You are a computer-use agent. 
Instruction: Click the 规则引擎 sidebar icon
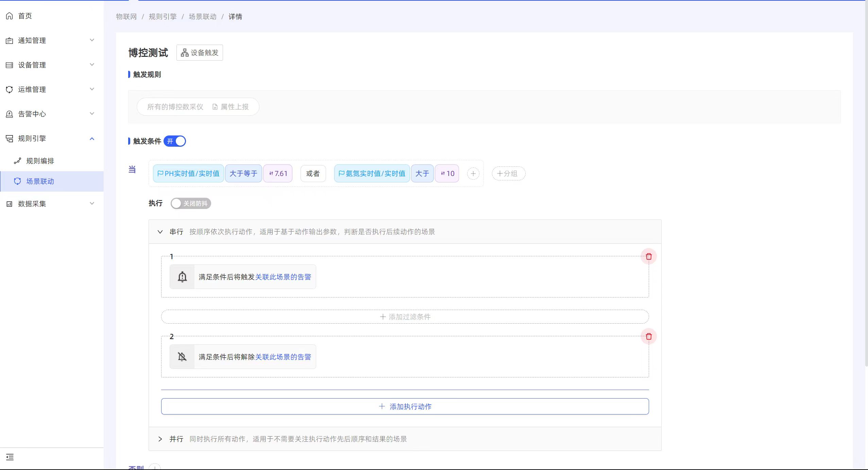10,139
